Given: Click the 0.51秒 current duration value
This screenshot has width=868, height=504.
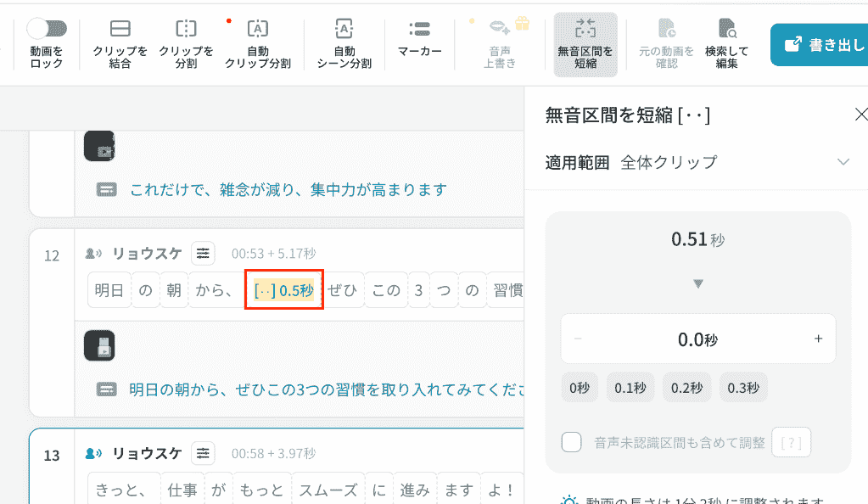Looking at the screenshot, I should pos(697,239).
